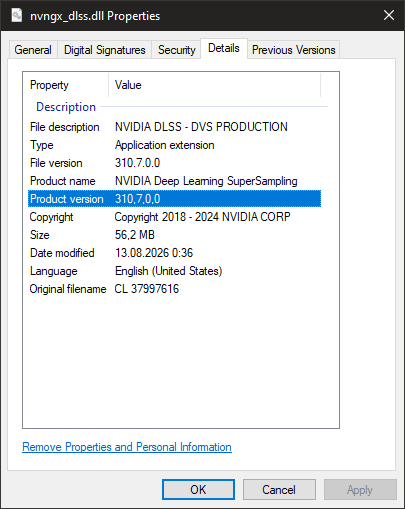Select the Original filename row
405x509 pixels.
174,289
